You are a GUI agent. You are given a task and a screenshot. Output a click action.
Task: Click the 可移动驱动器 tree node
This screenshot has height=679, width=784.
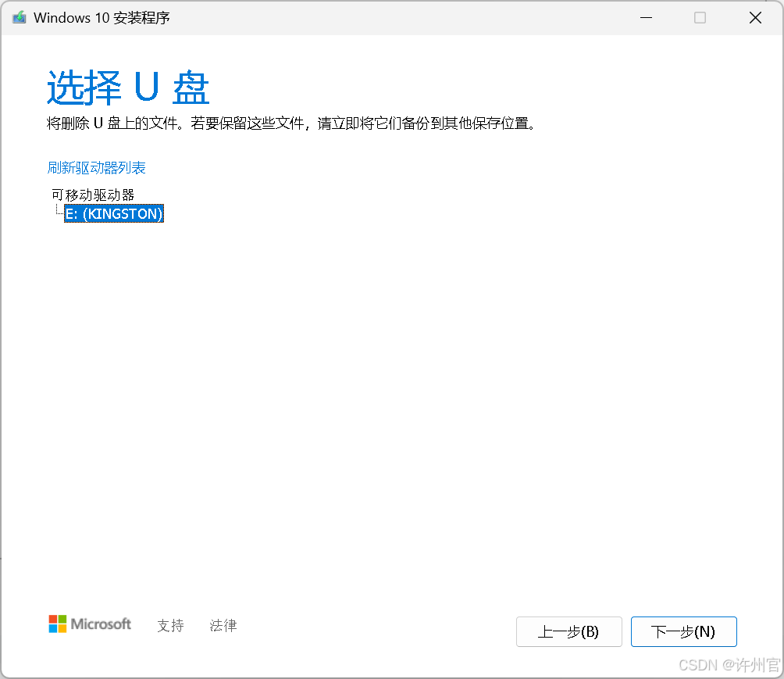tap(93, 195)
